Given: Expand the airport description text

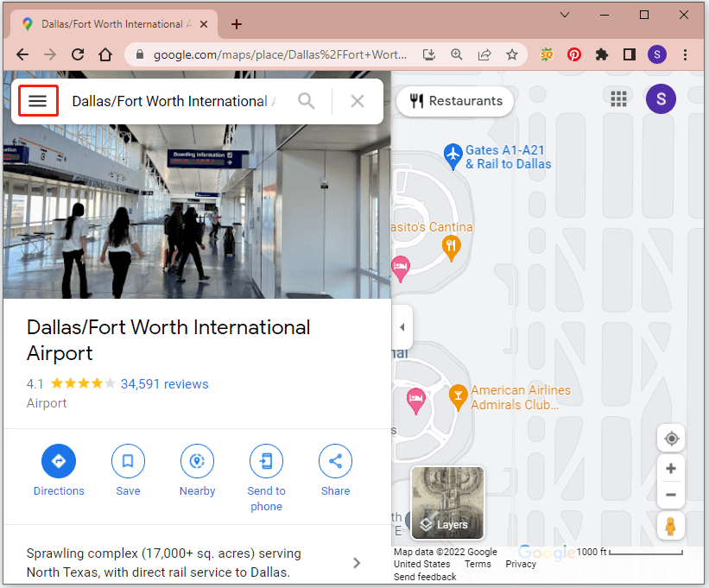Looking at the screenshot, I should [357, 562].
